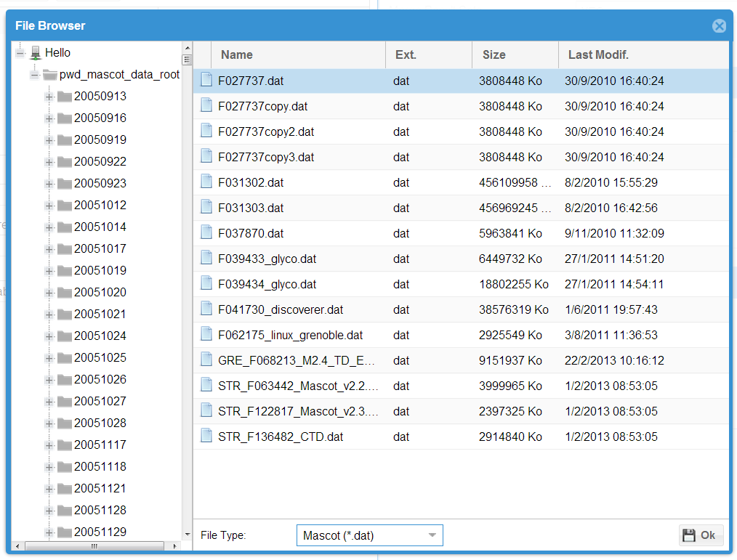Screen dimensions: 737x560
Task: Click the document icon for F041730_discoverer.dat
Action: pos(206,309)
